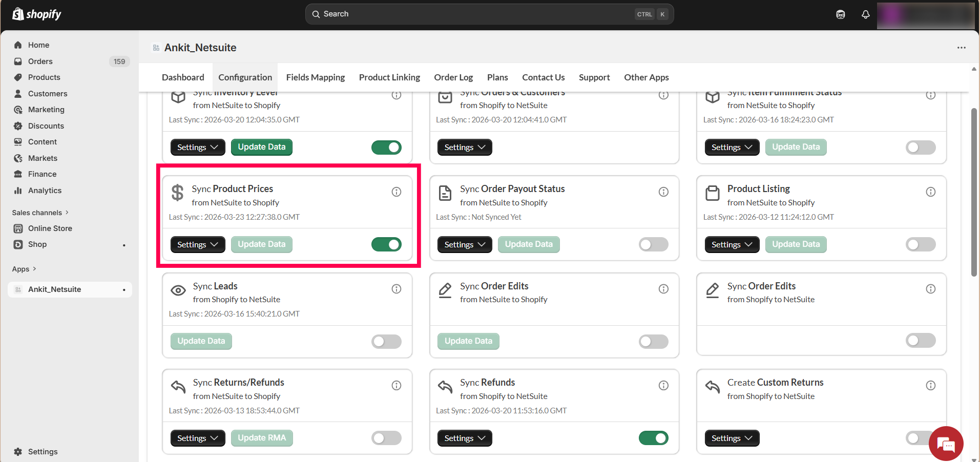980x462 pixels.
Task: Expand the Sales channels section
Action: [40, 213]
